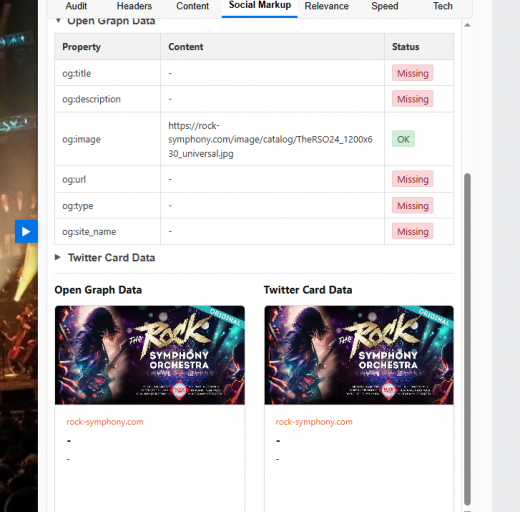520x512 pixels.
Task: Open the Tech tab
Action: click(443, 6)
